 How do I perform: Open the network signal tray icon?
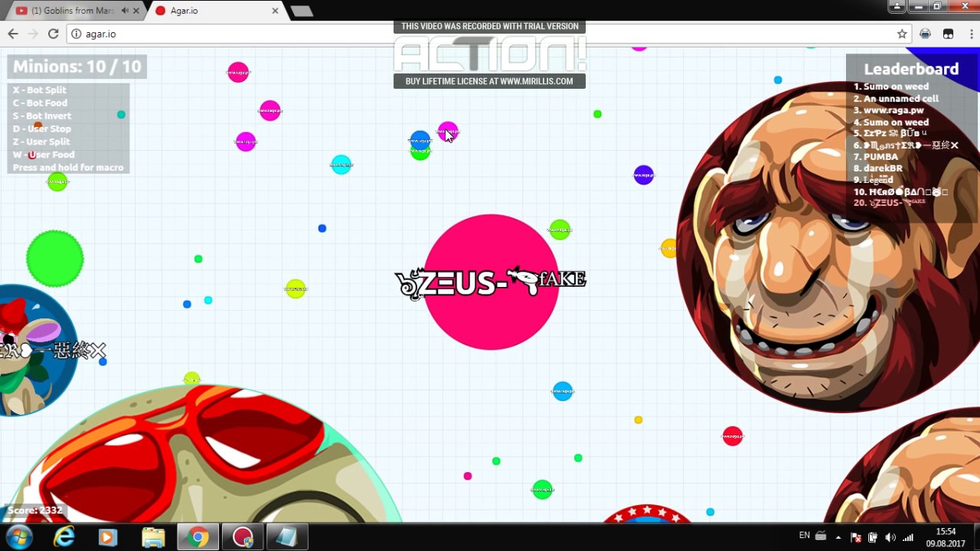[x=908, y=537]
